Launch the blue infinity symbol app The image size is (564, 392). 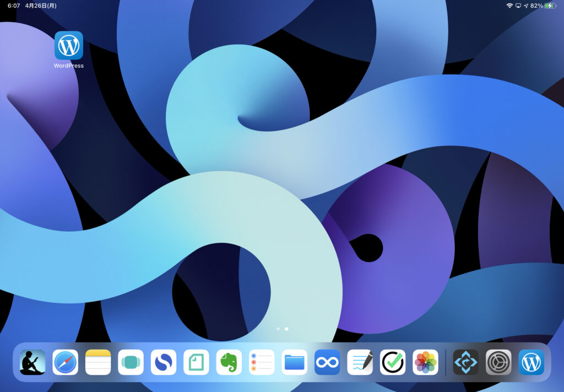(327, 362)
